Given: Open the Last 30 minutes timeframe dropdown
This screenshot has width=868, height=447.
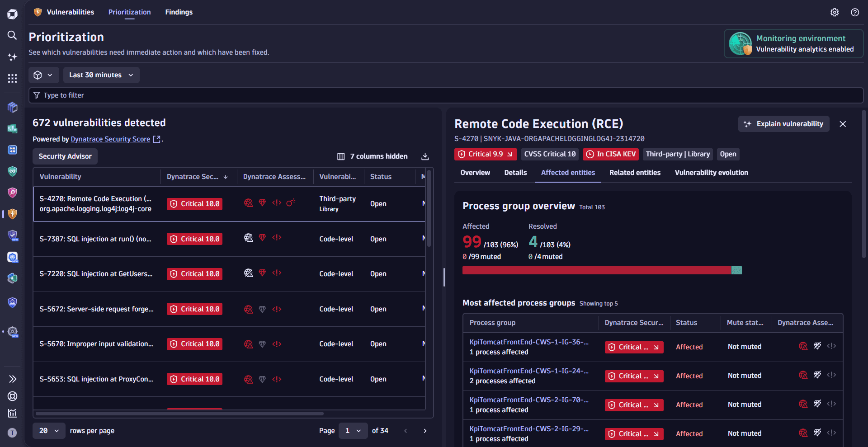Looking at the screenshot, I should [101, 75].
